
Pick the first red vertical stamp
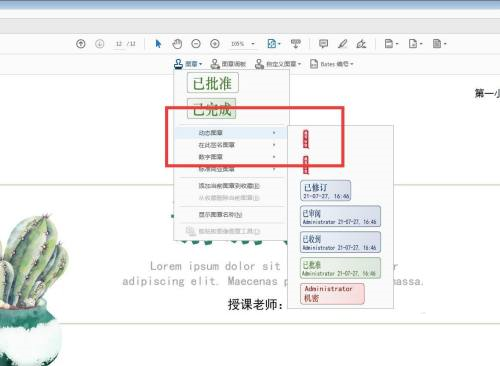[x=306, y=139]
